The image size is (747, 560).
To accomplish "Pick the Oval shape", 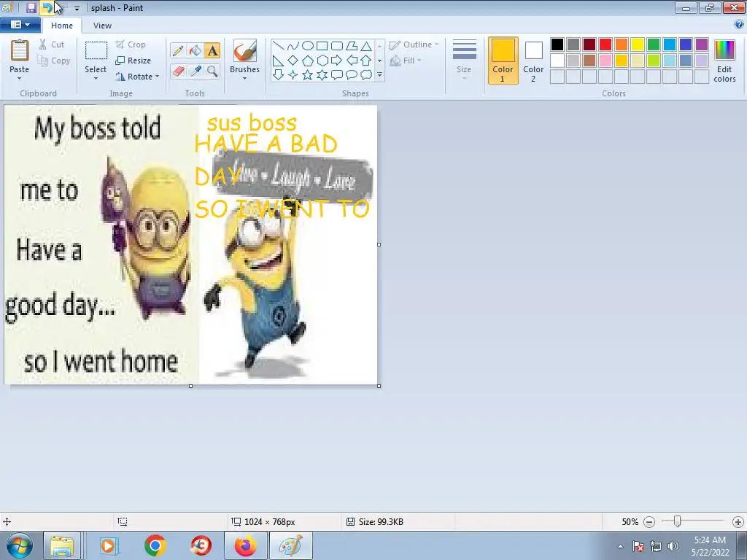I will click(x=308, y=46).
